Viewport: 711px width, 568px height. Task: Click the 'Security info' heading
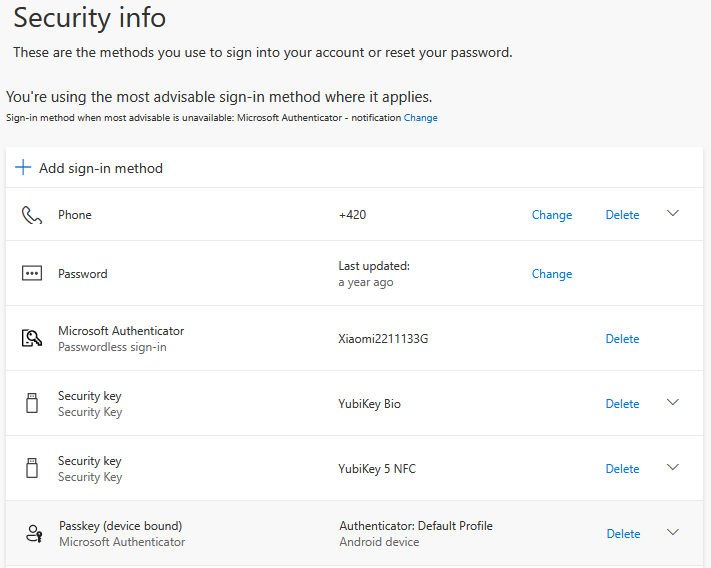tap(90, 18)
